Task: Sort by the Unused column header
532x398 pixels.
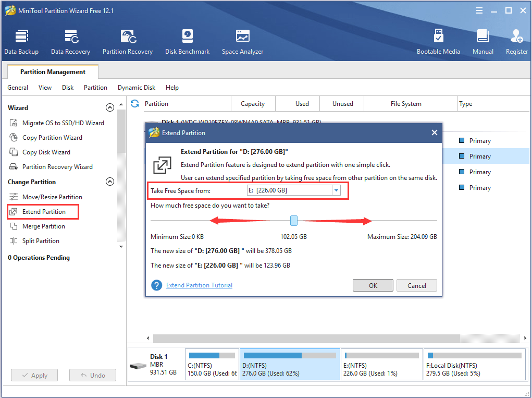Action: [x=343, y=104]
